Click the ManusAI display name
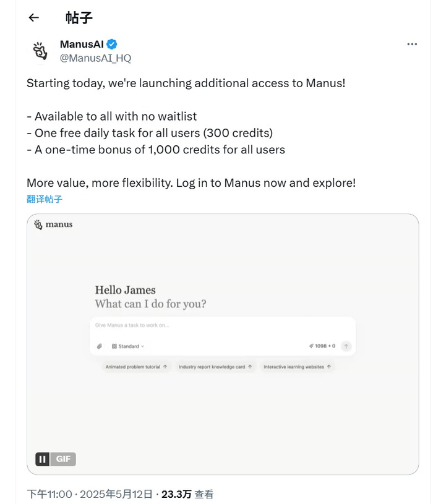The height and width of the screenshot is (504, 433). click(x=82, y=44)
